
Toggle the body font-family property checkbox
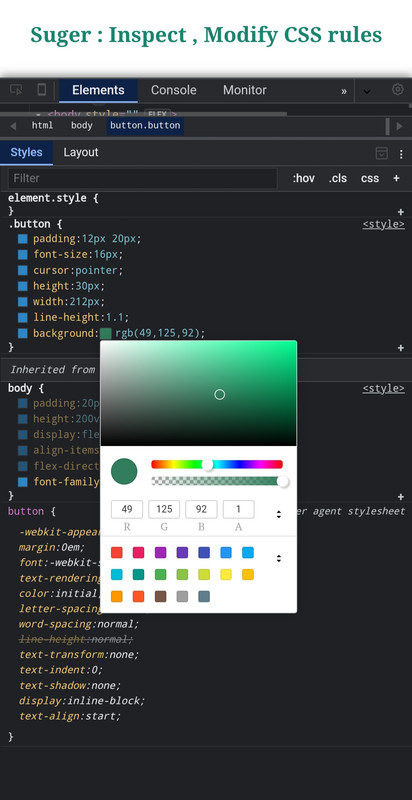pos(22,482)
